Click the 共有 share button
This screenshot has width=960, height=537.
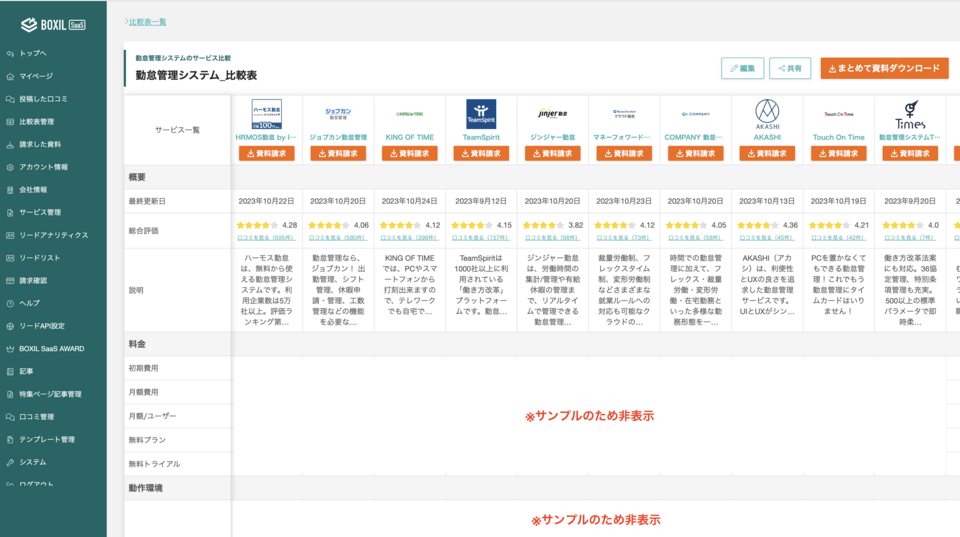(x=789, y=68)
